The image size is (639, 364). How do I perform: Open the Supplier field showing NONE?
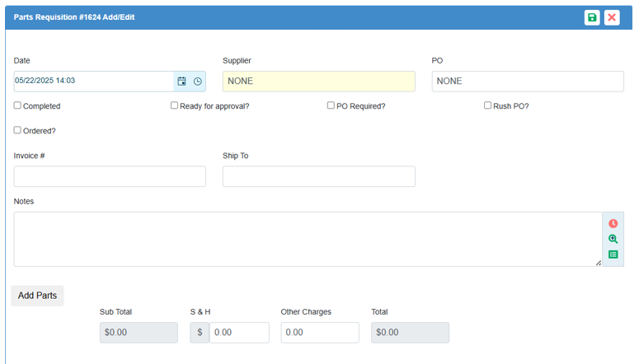point(318,82)
